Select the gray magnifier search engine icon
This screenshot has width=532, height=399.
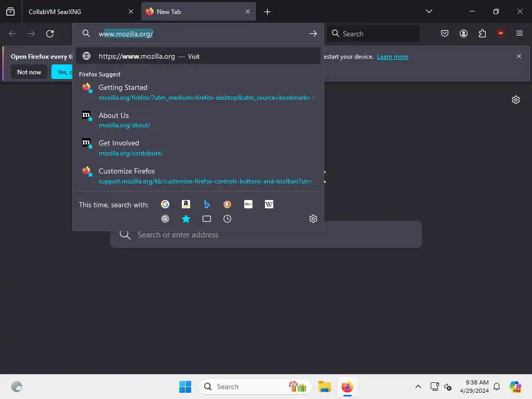tap(165, 219)
